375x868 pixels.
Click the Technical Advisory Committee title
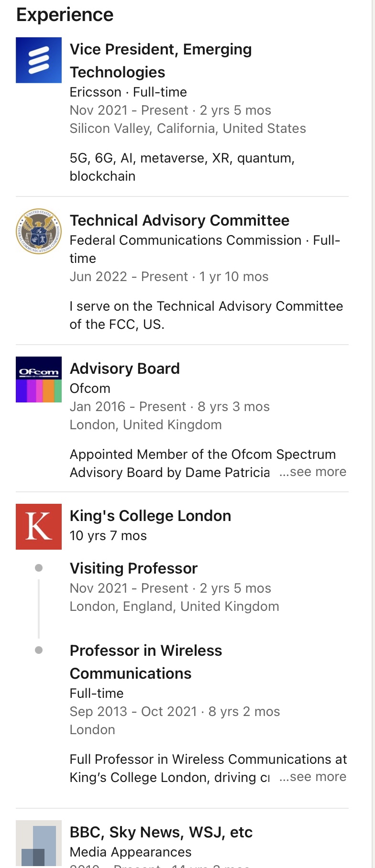179,220
